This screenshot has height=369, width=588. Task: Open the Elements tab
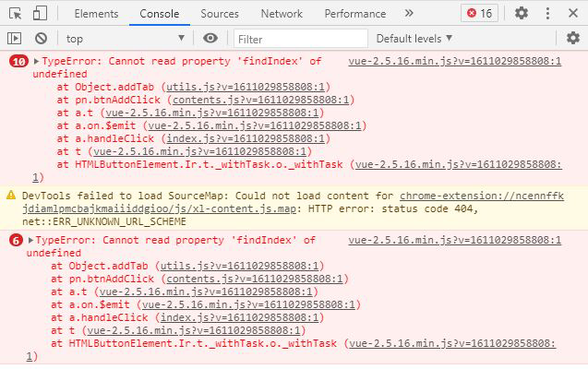pyautogui.click(x=96, y=14)
